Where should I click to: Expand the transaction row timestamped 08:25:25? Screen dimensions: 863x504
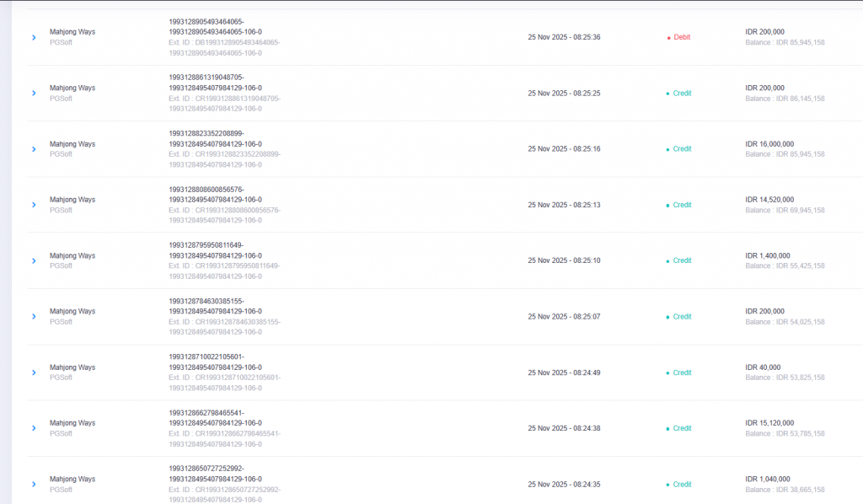[34, 94]
